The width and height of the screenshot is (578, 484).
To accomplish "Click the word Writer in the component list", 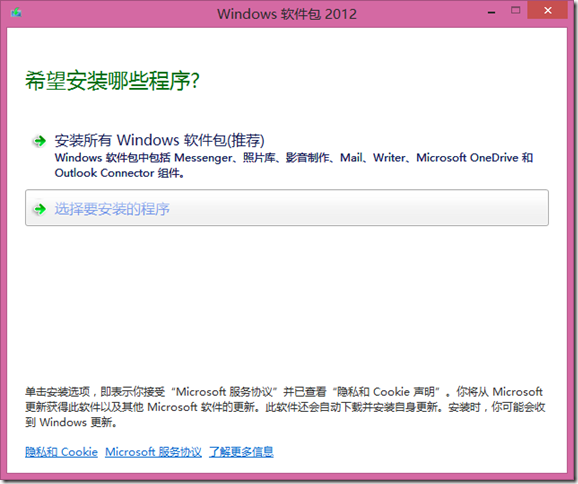I will point(389,158).
